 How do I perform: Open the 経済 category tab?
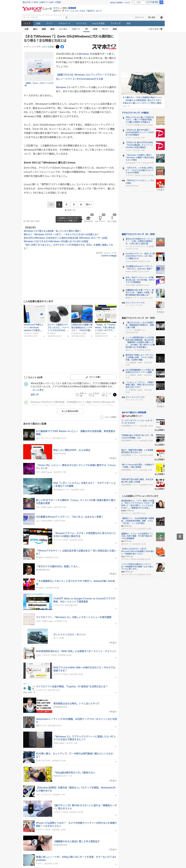click(x=52, y=29)
